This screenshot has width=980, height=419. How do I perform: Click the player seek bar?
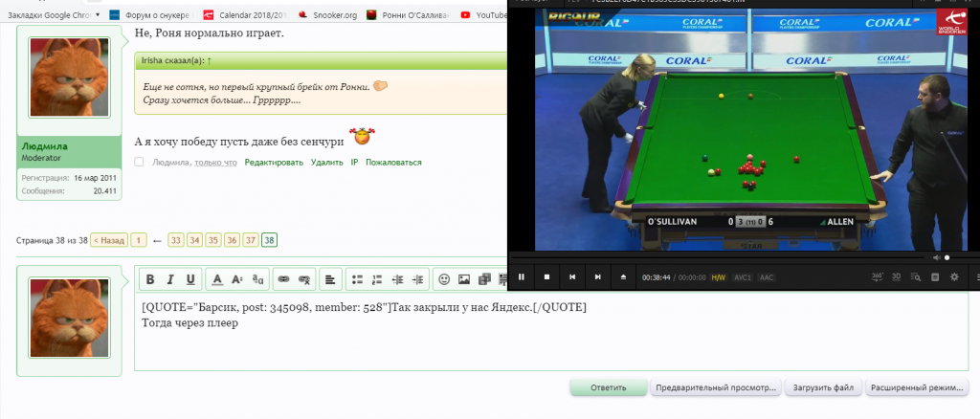point(717,257)
